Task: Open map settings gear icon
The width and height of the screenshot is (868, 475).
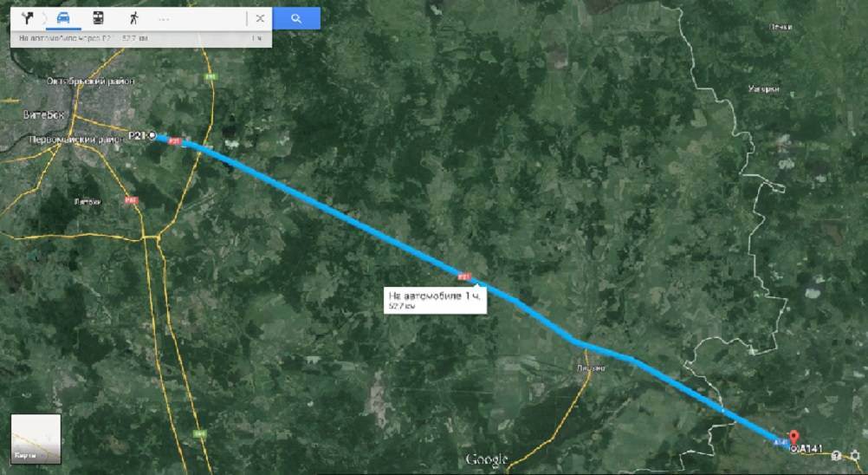Action: click(855, 455)
